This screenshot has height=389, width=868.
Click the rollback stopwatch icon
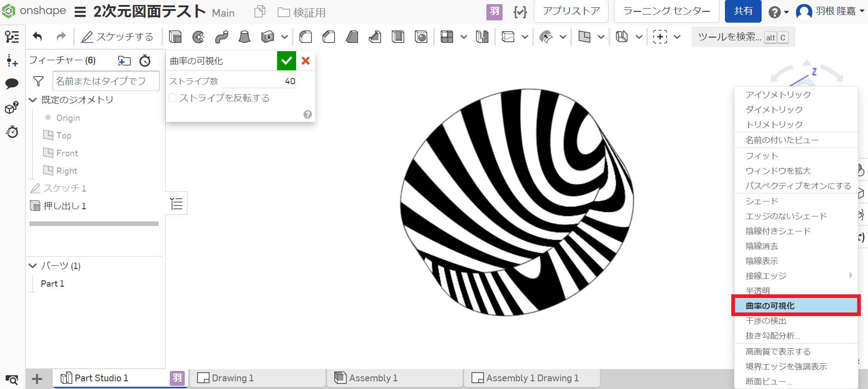pos(145,61)
